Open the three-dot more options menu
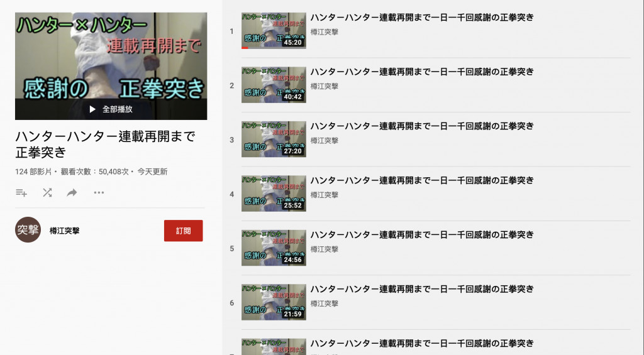The width and height of the screenshot is (644, 355). tap(99, 192)
